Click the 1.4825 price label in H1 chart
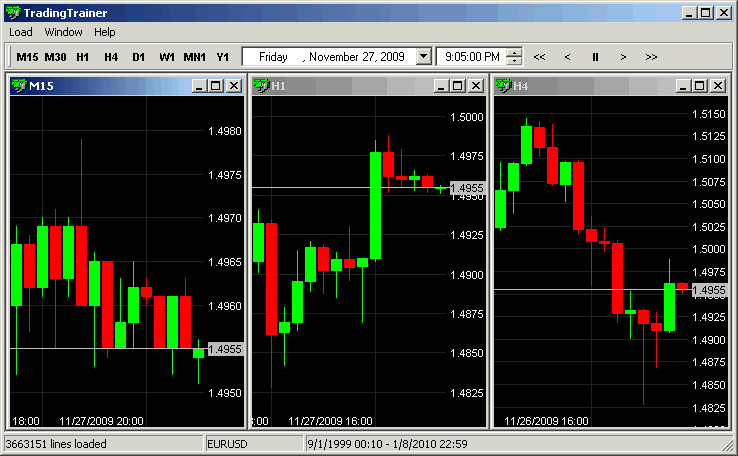 point(467,393)
